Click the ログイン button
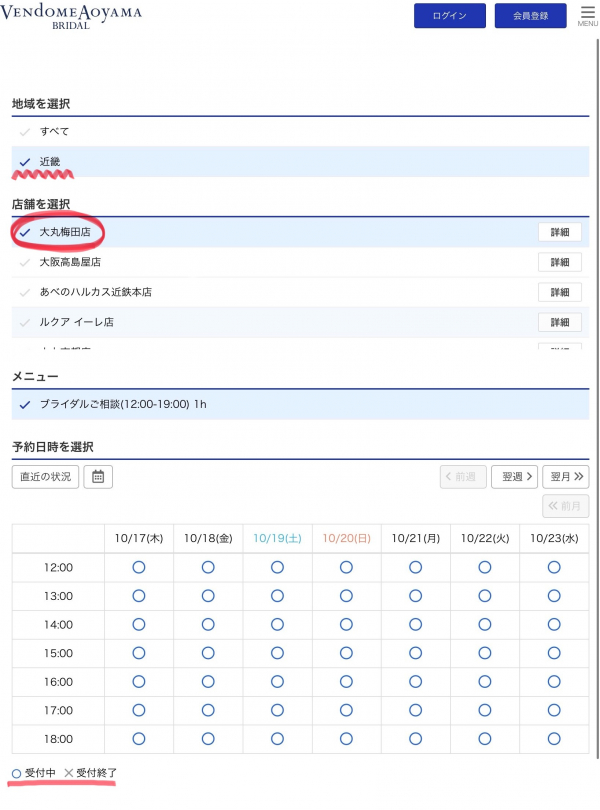Viewport: 600px width, 810px height. 449,16
